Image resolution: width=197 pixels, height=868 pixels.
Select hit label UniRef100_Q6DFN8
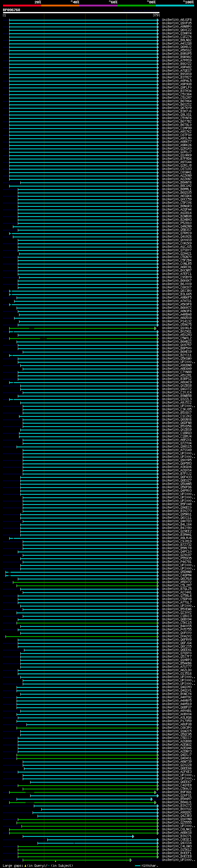click(177, 423)
